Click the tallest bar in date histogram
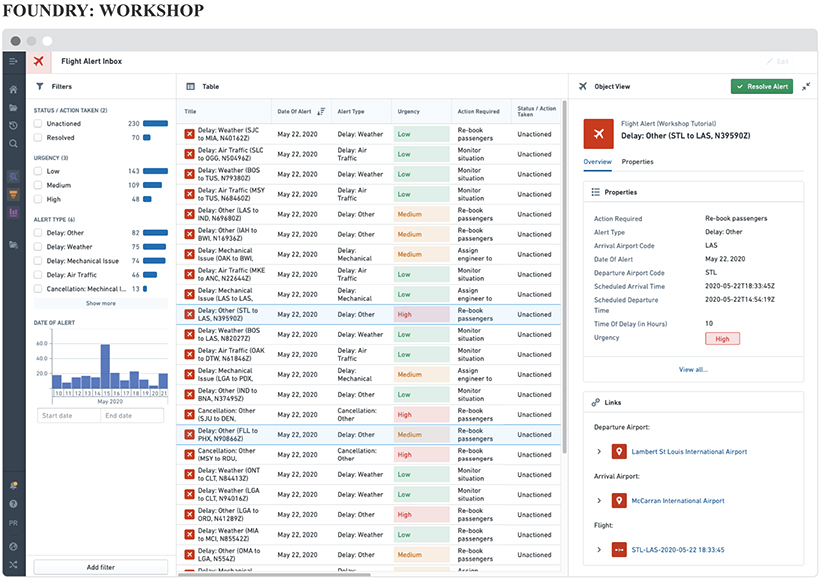This screenshot has width=820, height=579. pyautogui.click(x=104, y=366)
